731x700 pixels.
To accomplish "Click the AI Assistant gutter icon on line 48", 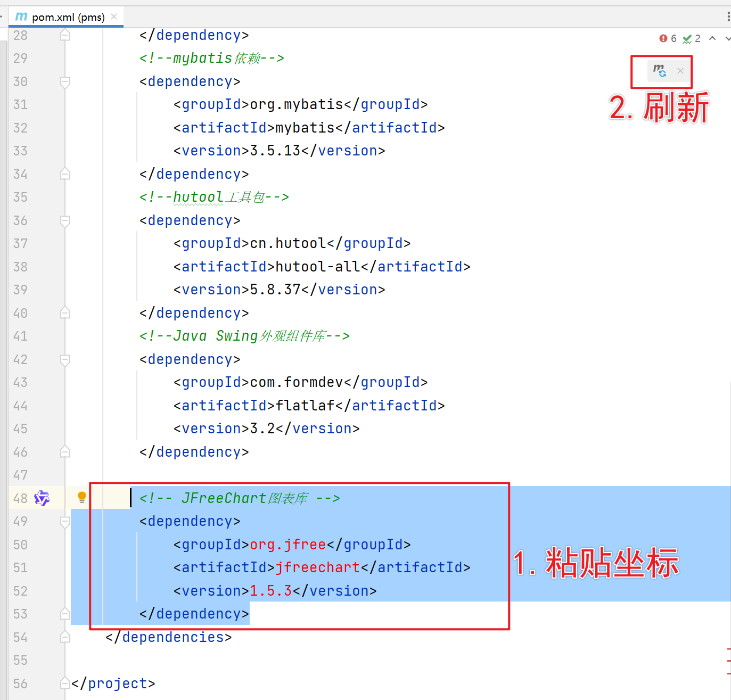I will click(x=42, y=498).
